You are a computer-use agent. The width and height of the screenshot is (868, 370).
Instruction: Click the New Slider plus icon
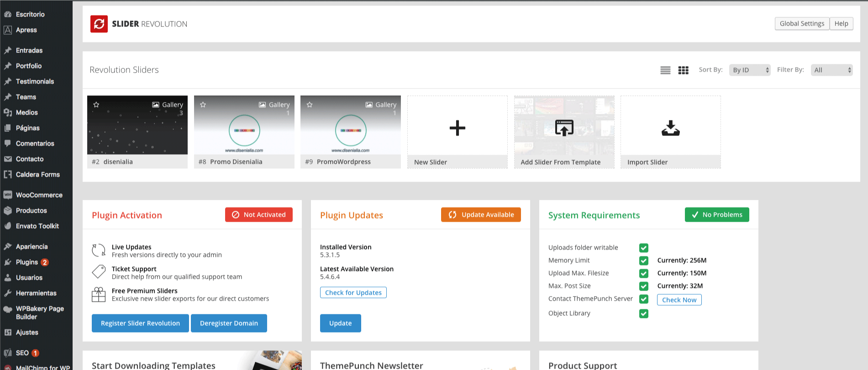coord(457,128)
